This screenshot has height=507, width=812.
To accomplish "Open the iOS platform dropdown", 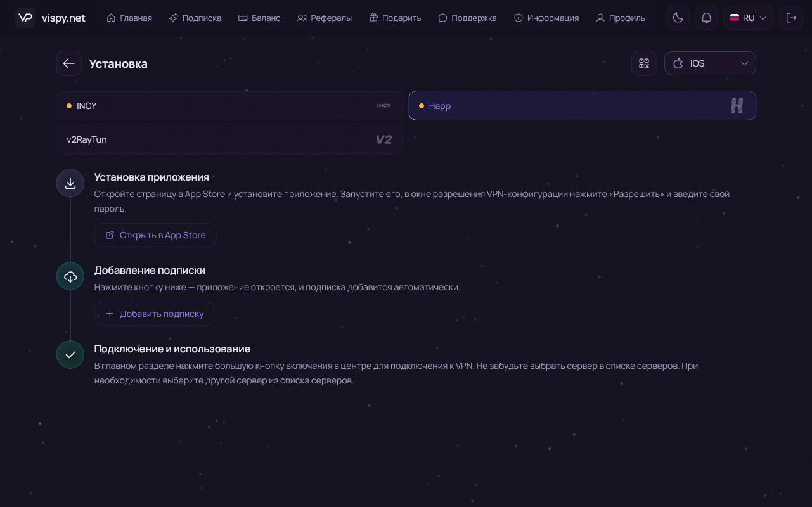I will pyautogui.click(x=710, y=63).
